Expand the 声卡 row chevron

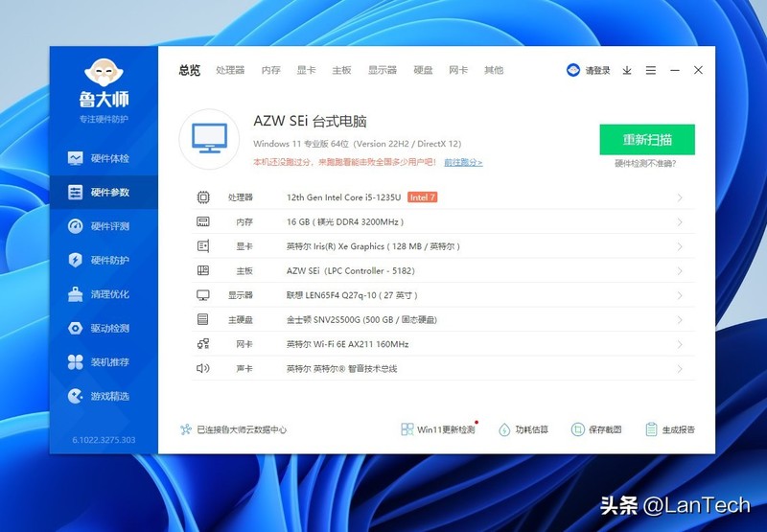[680, 369]
